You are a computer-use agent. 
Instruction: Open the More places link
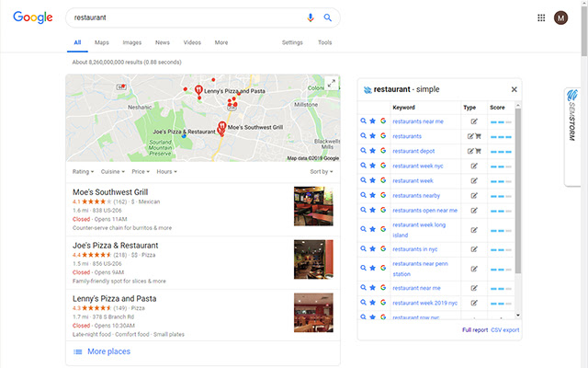pyautogui.click(x=108, y=351)
